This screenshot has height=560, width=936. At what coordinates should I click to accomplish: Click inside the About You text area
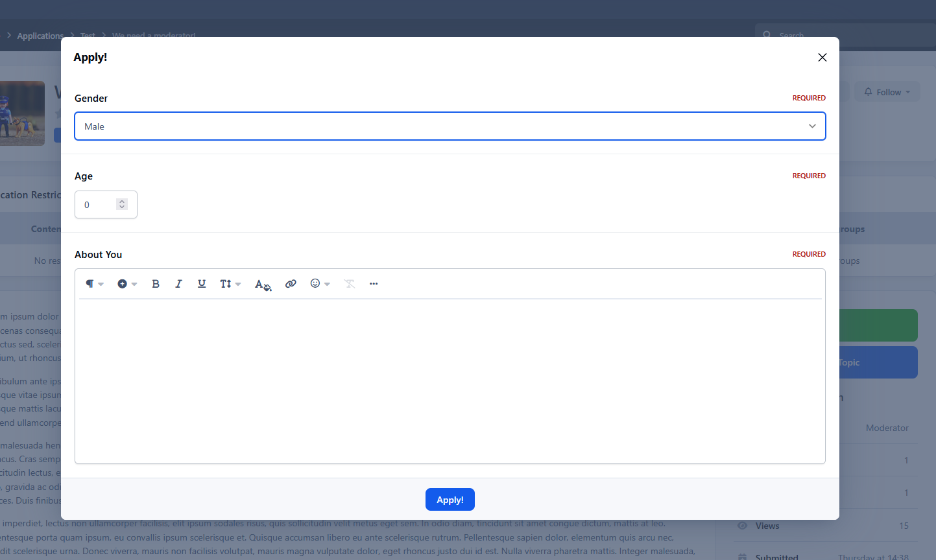coord(450,380)
